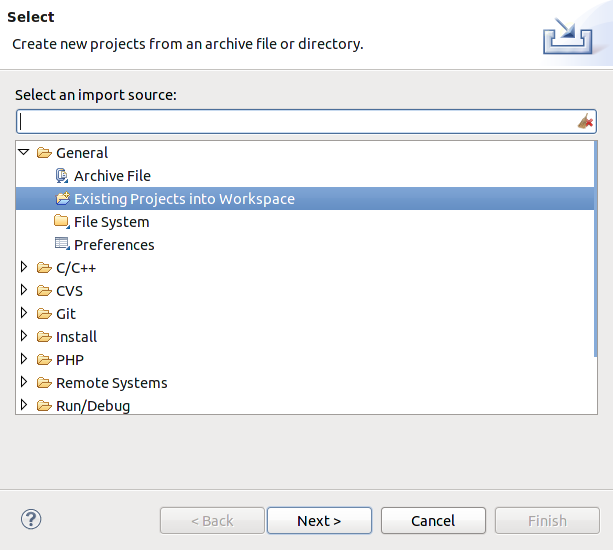This screenshot has width=613, height=550.
Task: Expand the Remote Systems category
Action: 24,382
